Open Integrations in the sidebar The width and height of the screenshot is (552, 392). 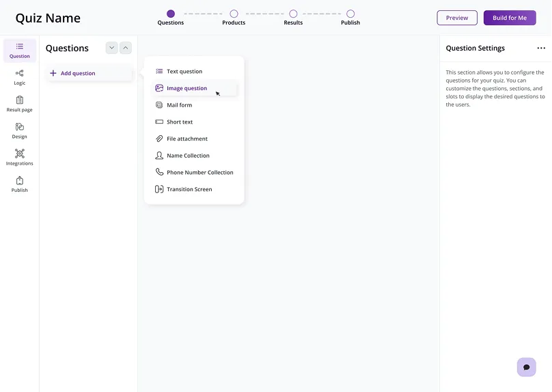click(19, 157)
